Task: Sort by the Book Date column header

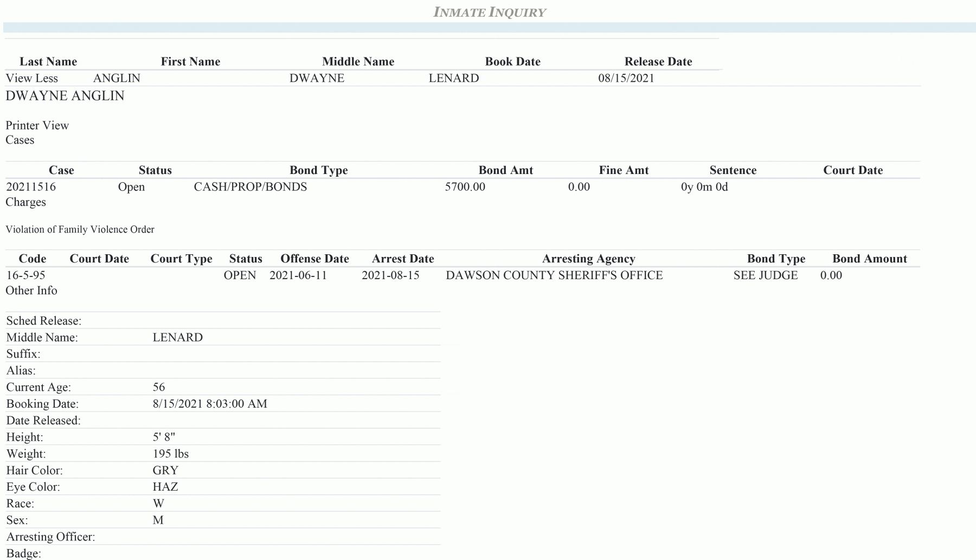Action: (x=512, y=61)
